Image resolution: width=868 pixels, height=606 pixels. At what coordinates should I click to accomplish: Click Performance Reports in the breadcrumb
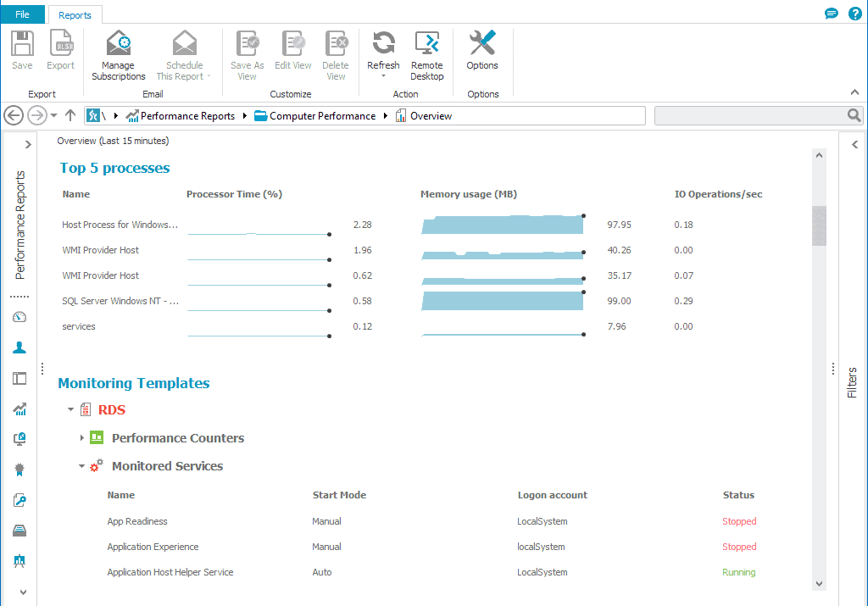point(187,115)
